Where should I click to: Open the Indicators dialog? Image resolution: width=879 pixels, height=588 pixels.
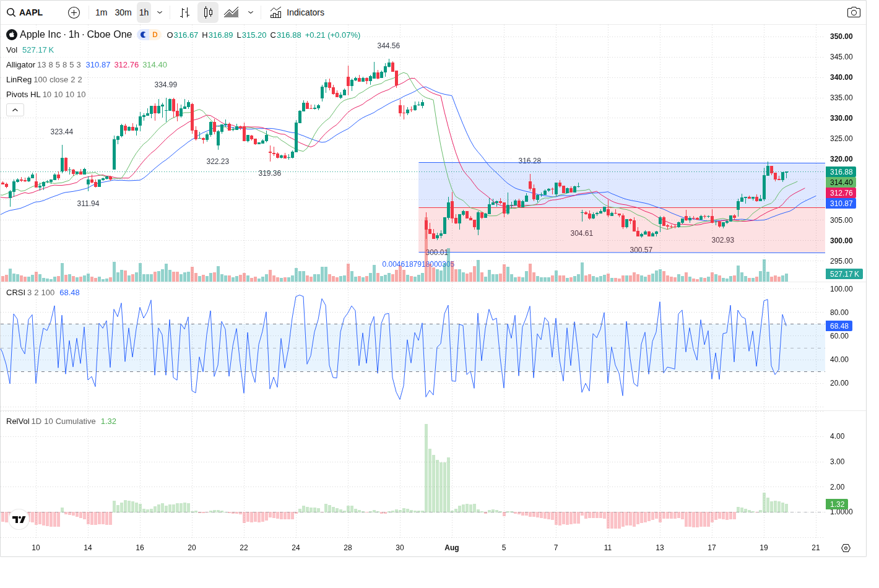(298, 12)
